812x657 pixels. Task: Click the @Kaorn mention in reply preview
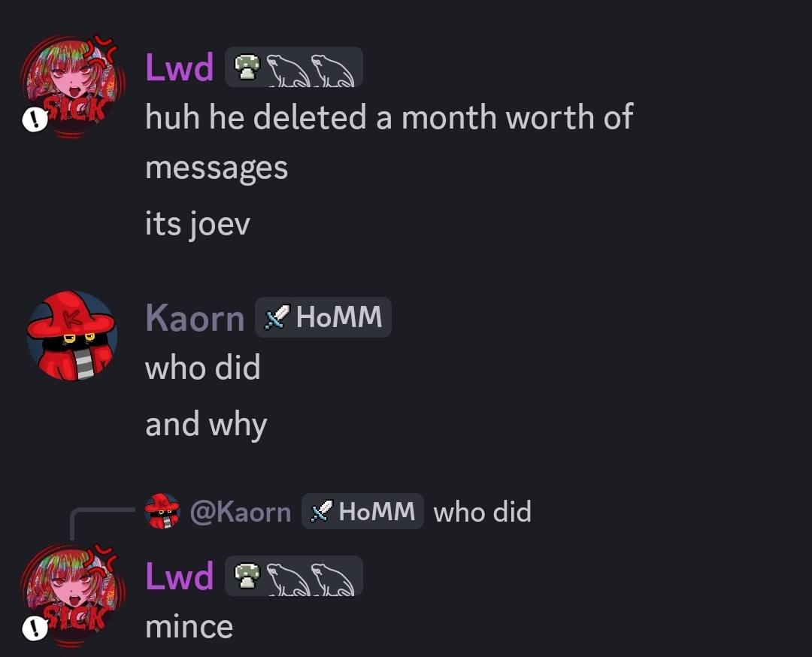(241, 511)
